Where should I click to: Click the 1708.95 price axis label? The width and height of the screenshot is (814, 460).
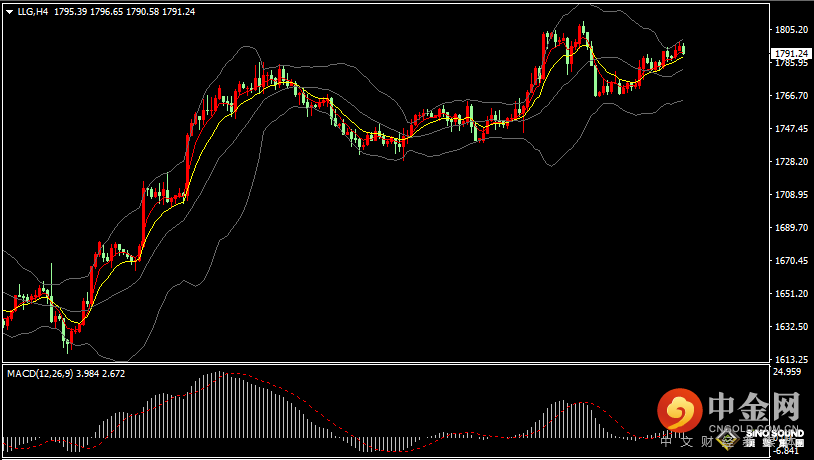790,195
